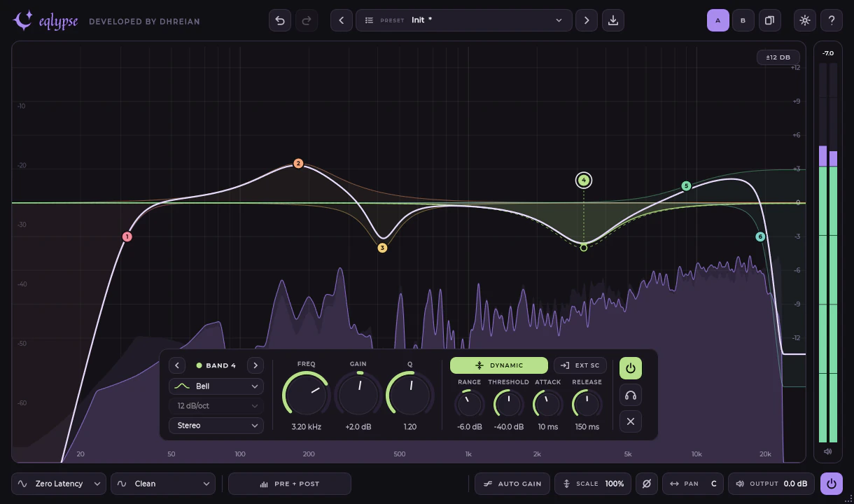Click the ±12 dB range button
Screen dimensions: 854x504
[x=778, y=57]
